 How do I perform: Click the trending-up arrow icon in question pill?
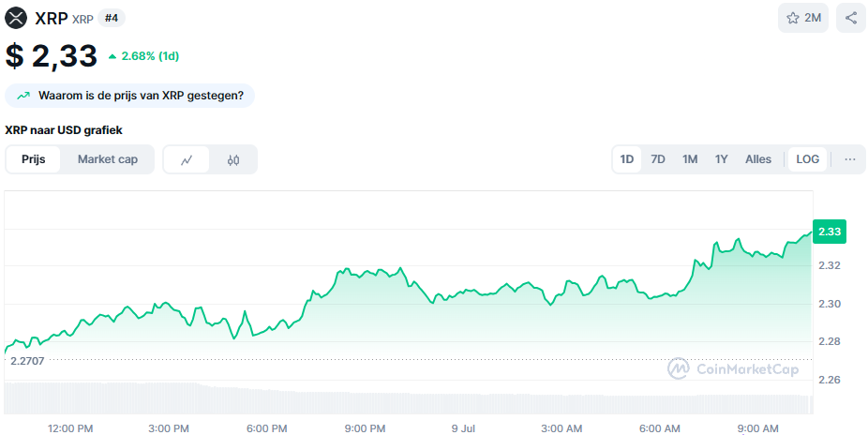(23, 96)
